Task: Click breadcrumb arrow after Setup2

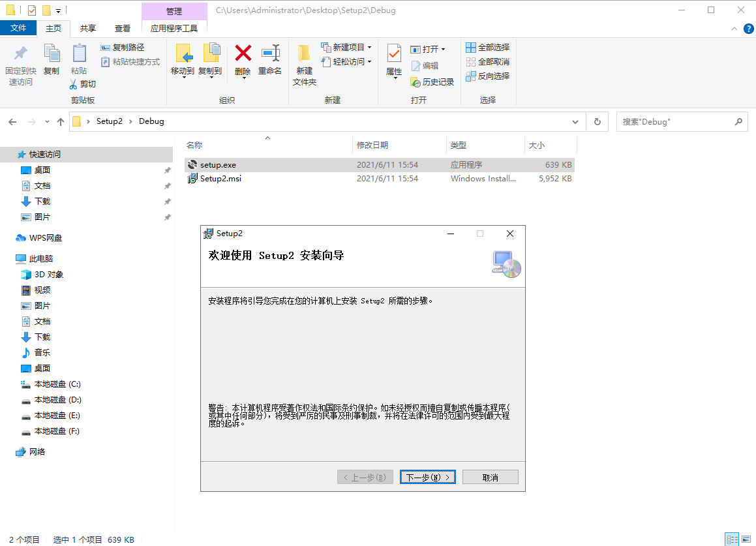Action: pyautogui.click(x=130, y=121)
